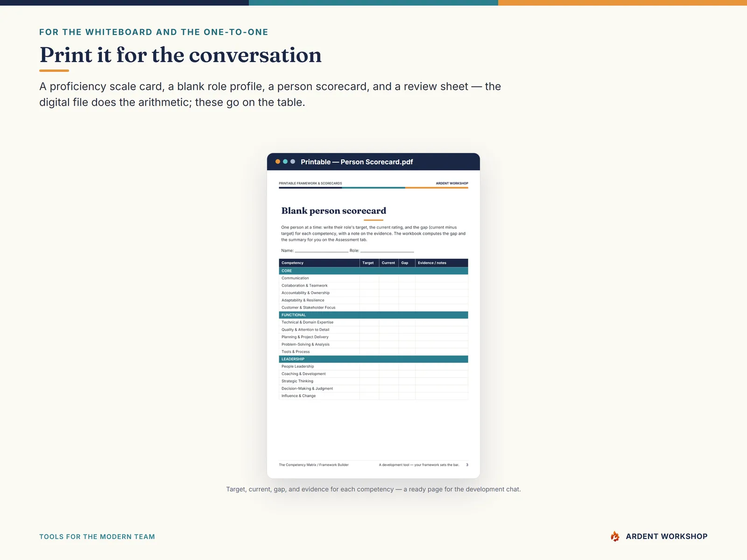The height and width of the screenshot is (560, 747).
Task: Select the CORE section header row
Action: click(373, 271)
